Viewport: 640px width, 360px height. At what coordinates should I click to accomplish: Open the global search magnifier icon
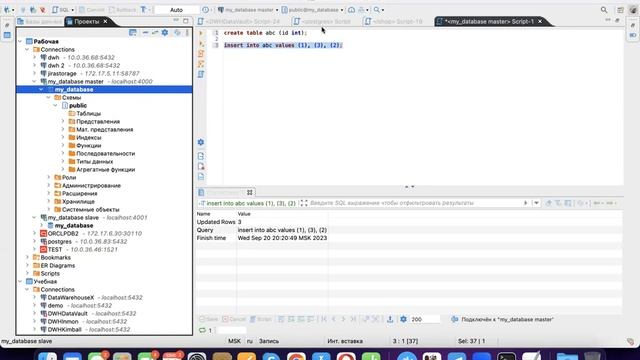pyautogui.click(x=604, y=10)
